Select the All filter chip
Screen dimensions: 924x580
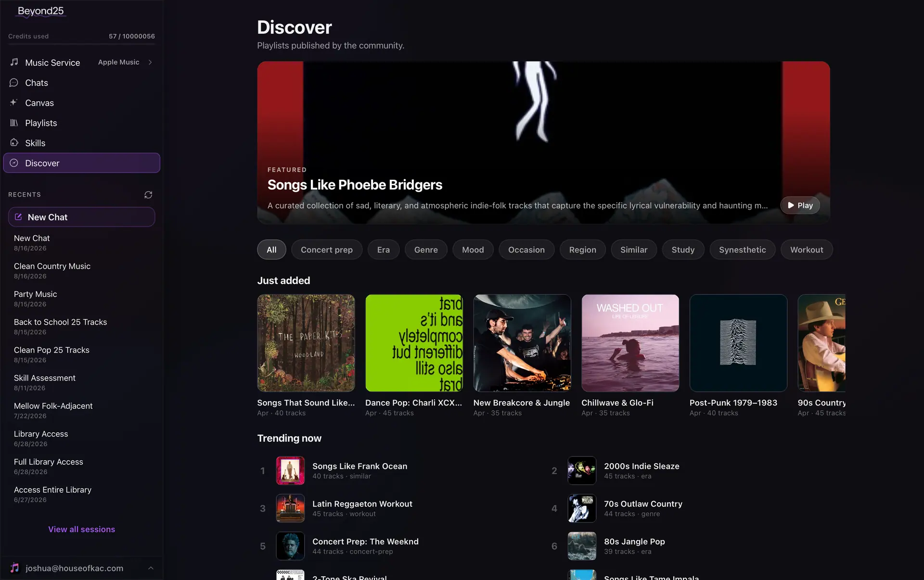pos(271,250)
